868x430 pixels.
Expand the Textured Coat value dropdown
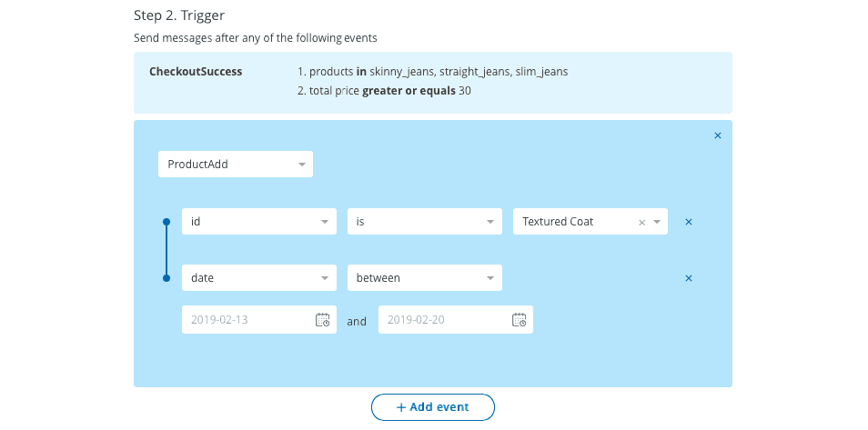(656, 222)
